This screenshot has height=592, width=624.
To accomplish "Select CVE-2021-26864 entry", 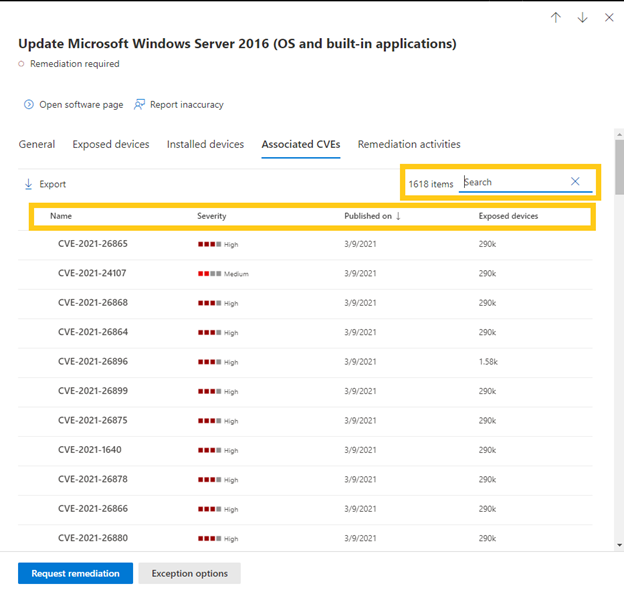I will [x=93, y=332].
